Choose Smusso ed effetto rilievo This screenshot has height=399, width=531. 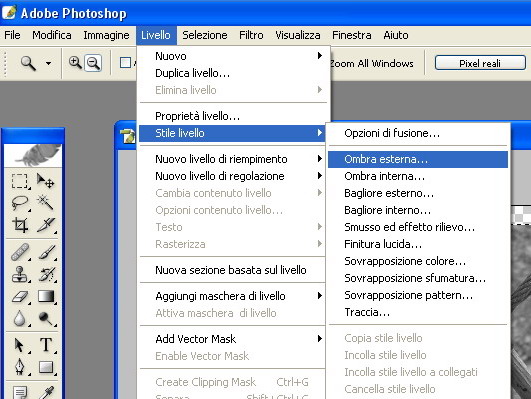pyautogui.click(x=418, y=227)
